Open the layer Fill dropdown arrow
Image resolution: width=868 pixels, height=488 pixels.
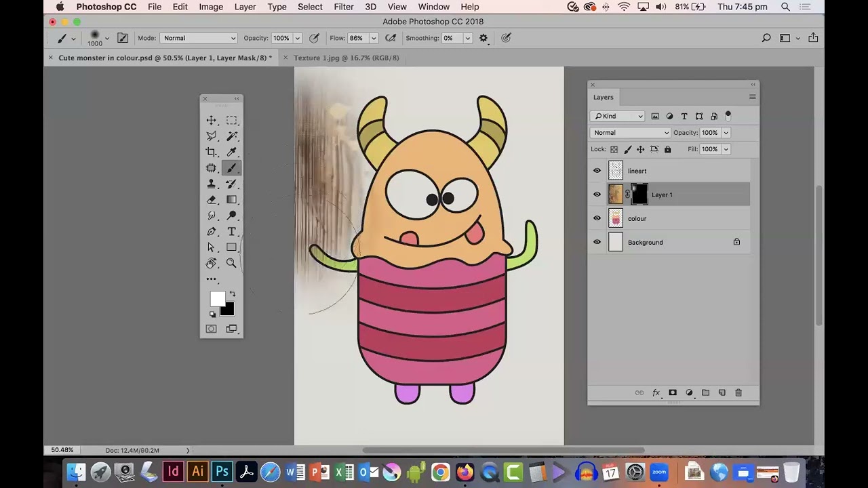(726, 149)
